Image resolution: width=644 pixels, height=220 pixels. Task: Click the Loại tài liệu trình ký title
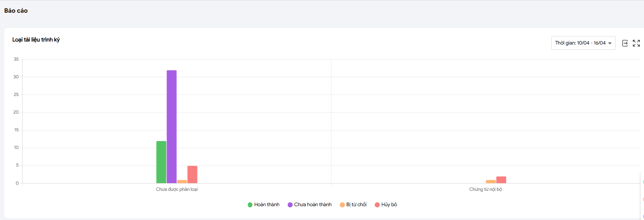click(36, 40)
